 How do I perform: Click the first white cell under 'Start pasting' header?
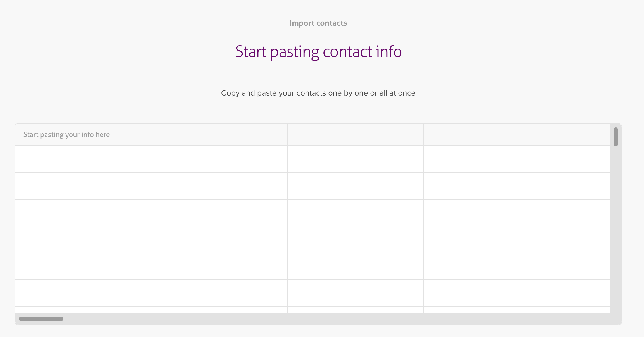pos(83,159)
